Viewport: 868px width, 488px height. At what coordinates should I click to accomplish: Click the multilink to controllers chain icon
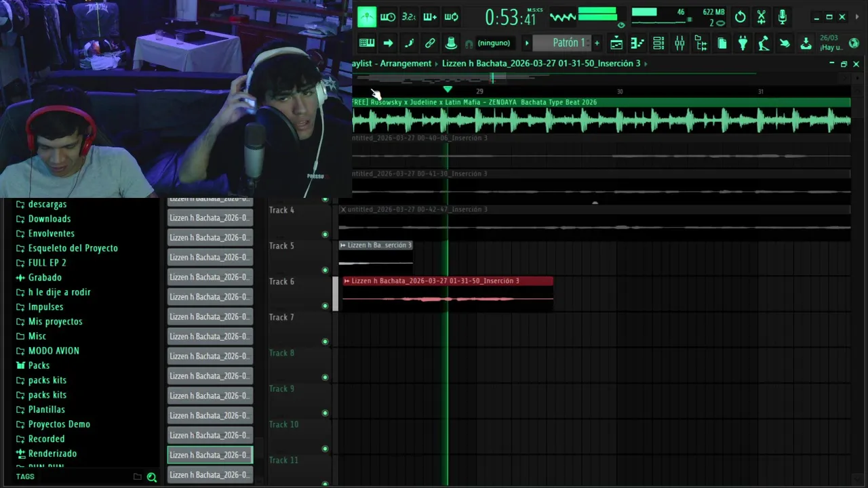[430, 43]
